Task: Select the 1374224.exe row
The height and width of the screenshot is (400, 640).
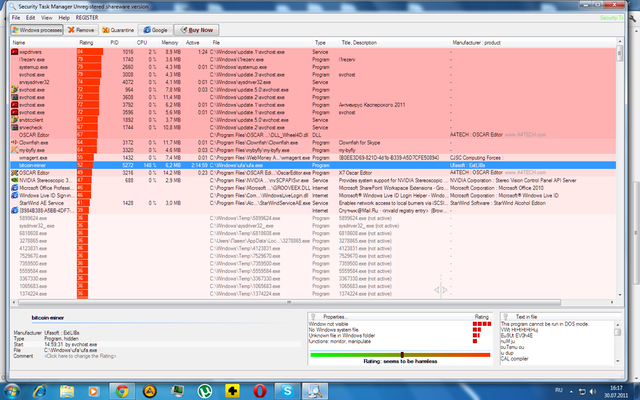Action: [x=313, y=293]
